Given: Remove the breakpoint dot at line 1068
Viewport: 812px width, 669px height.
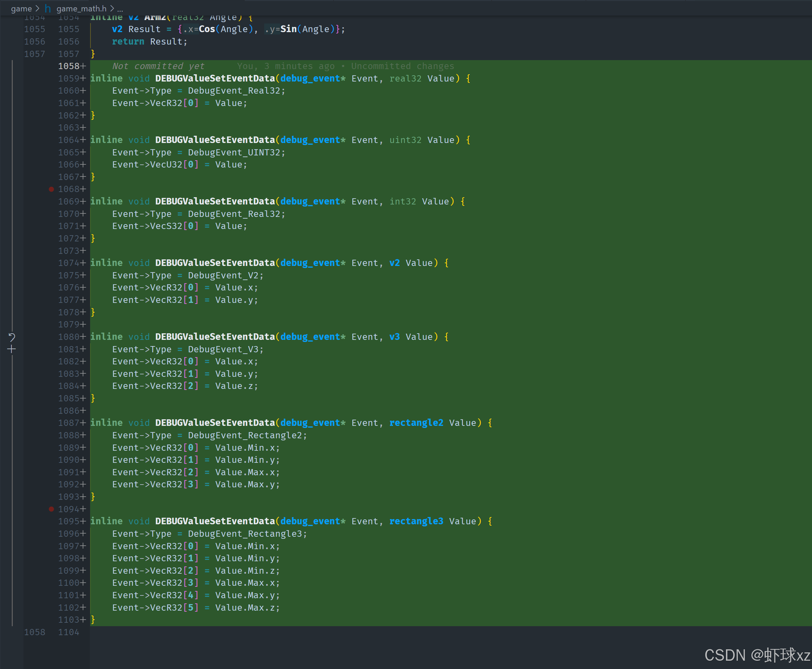Looking at the screenshot, I should (51, 189).
